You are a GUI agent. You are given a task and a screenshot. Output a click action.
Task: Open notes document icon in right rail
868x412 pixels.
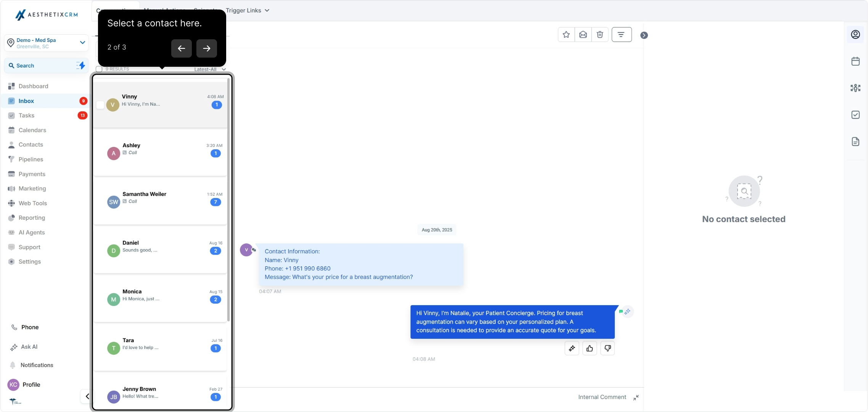[x=855, y=142]
